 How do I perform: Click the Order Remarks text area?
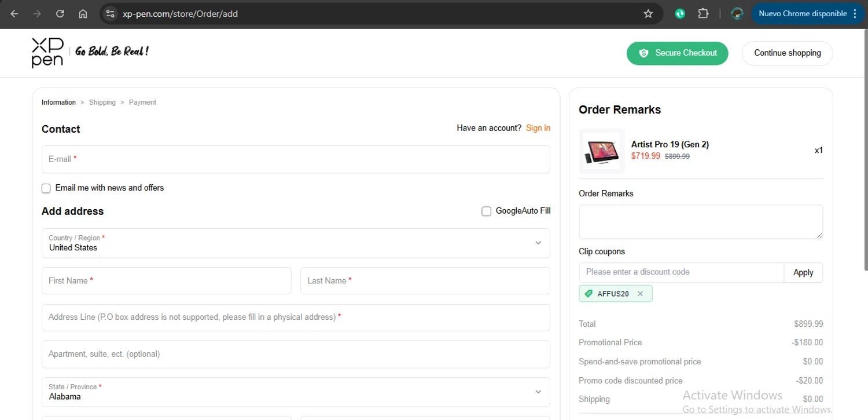click(x=701, y=222)
